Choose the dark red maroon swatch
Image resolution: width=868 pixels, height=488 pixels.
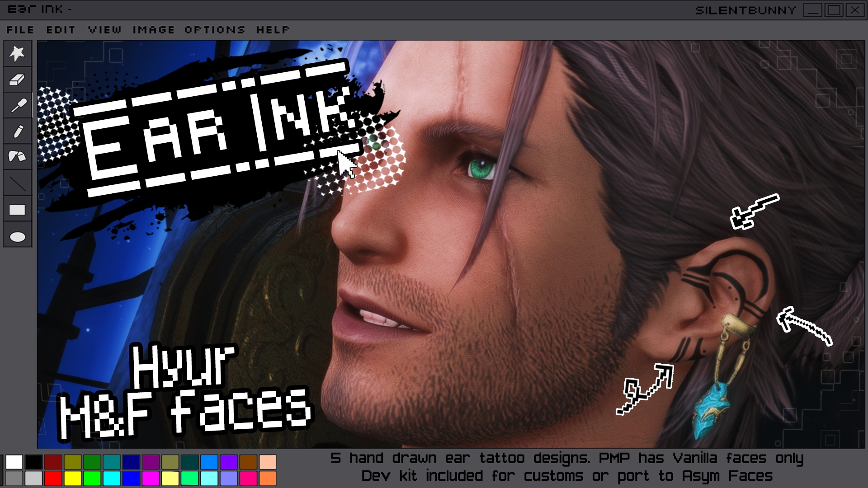(x=53, y=462)
